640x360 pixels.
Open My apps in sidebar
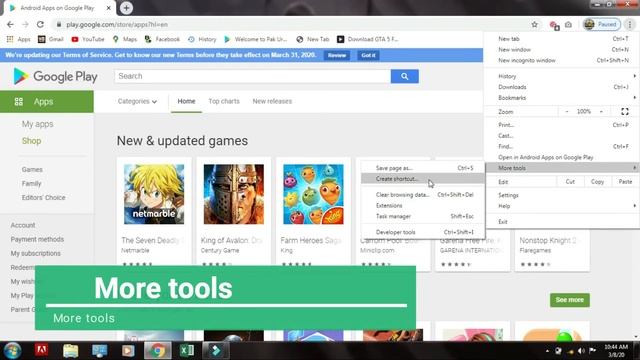coord(38,124)
